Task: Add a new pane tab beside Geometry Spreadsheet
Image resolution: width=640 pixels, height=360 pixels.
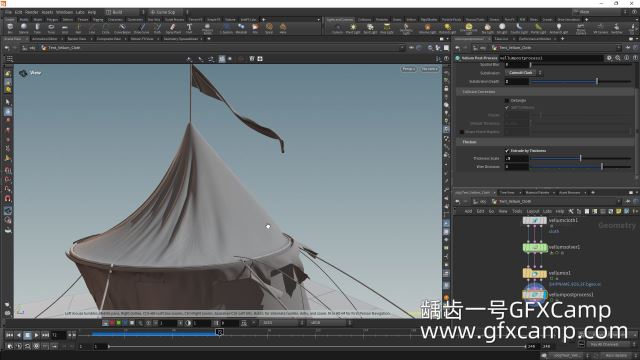Action: (209, 39)
